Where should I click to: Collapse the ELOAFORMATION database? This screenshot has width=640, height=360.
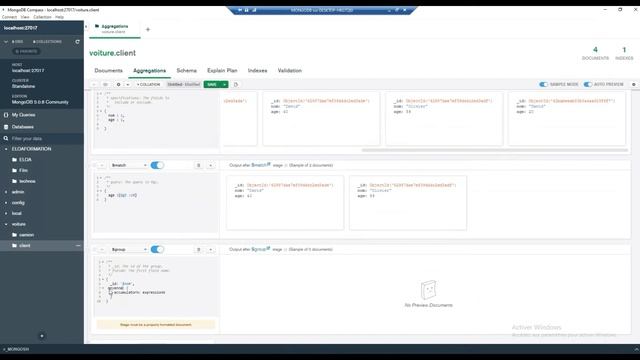(6, 149)
